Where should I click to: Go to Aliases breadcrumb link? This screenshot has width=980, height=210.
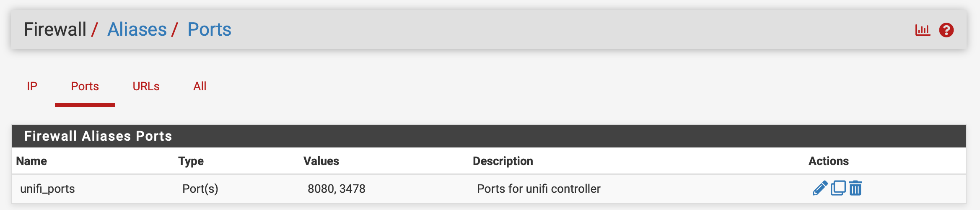(137, 29)
